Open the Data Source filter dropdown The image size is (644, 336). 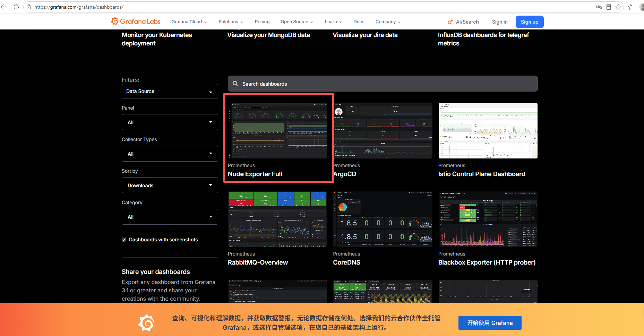click(170, 91)
